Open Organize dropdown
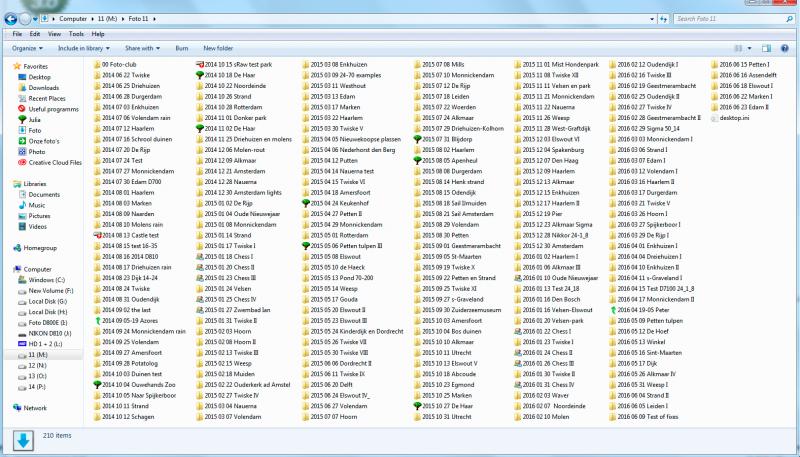800x457 pixels. [27, 48]
